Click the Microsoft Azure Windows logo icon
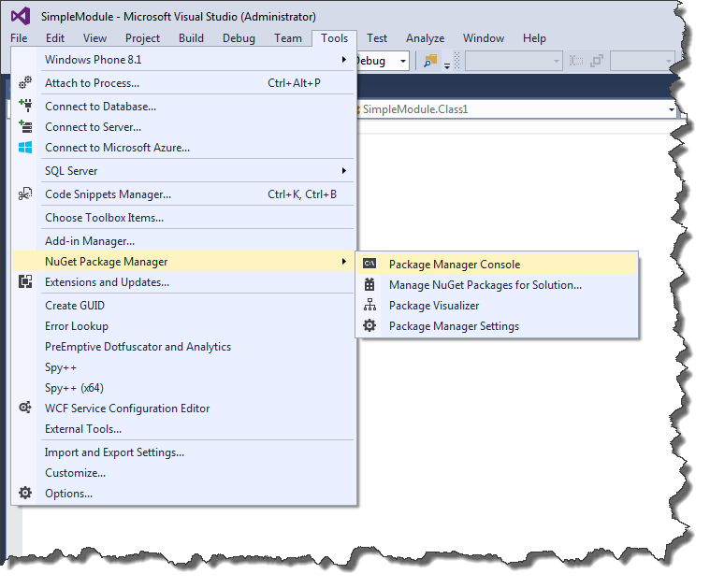This screenshot has width=710, height=588. 25,148
